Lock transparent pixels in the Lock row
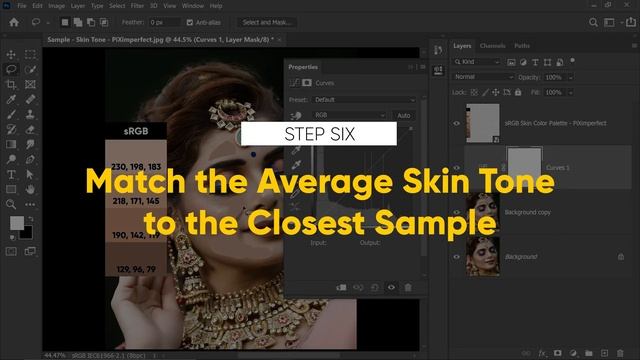 (474, 92)
